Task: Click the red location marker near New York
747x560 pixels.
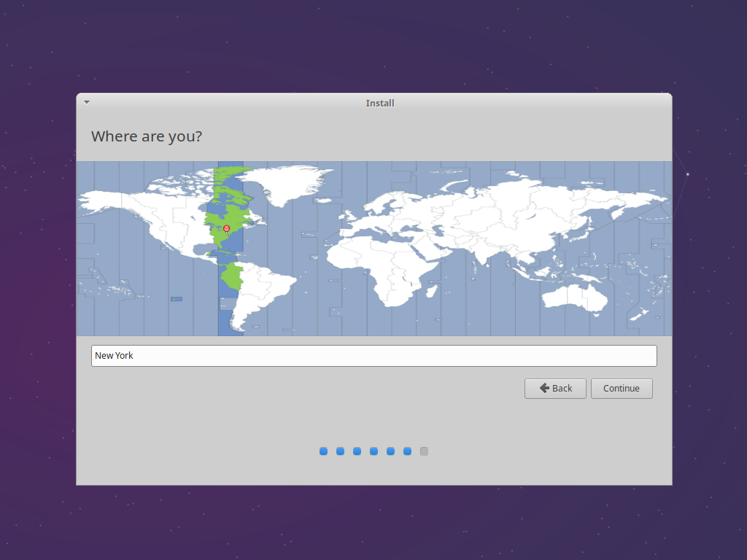Action: tap(226, 228)
